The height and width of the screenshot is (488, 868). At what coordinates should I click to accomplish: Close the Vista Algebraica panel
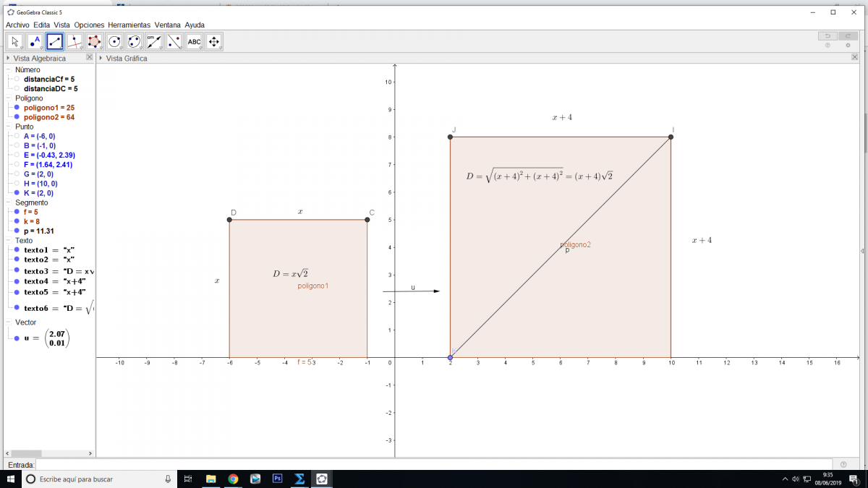tap(90, 58)
